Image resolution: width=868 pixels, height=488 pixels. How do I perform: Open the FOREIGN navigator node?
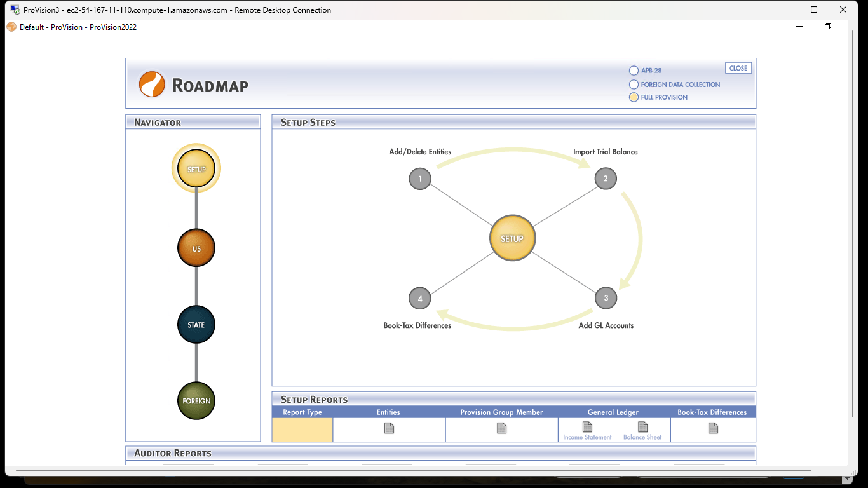point(196,401)
